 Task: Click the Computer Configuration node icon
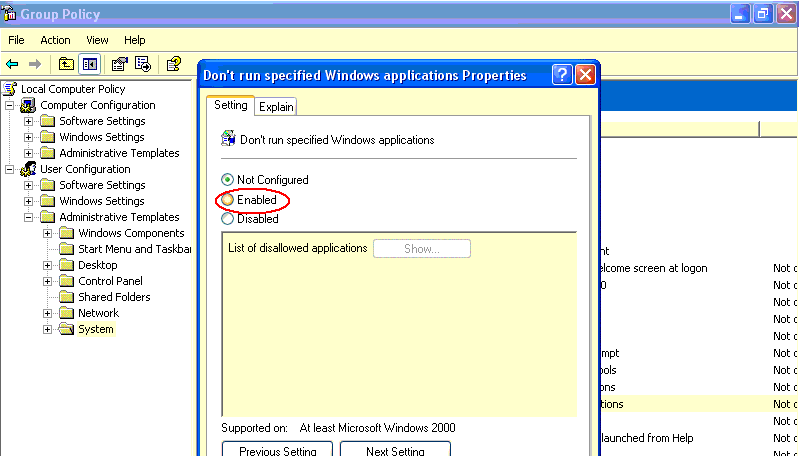tap(28, 105)
